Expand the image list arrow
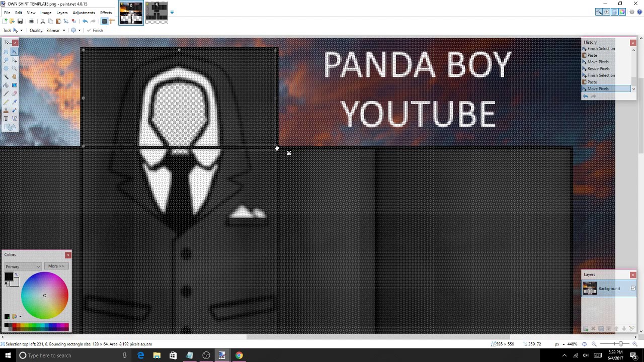Screen dimensions: 644x362 pos(172,12)
